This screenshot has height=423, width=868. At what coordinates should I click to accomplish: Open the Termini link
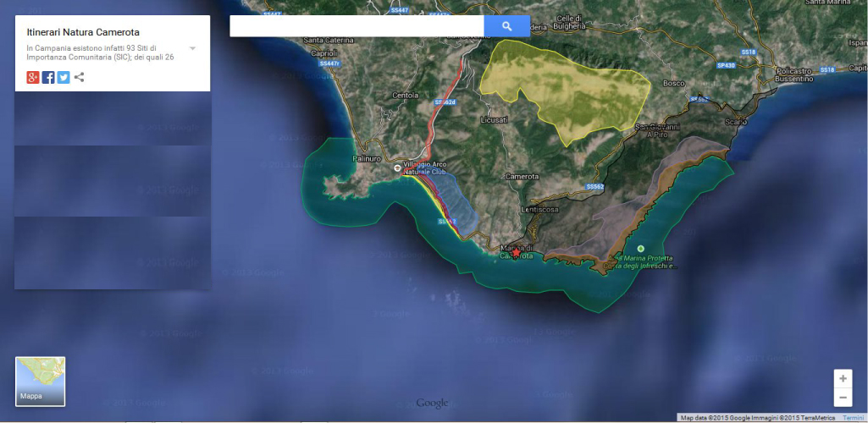tap(853, 417)
